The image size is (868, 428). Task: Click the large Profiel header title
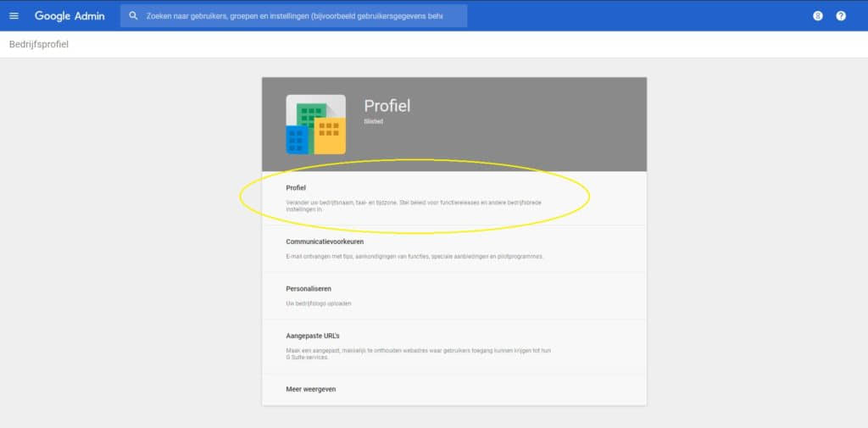[387, 106]
